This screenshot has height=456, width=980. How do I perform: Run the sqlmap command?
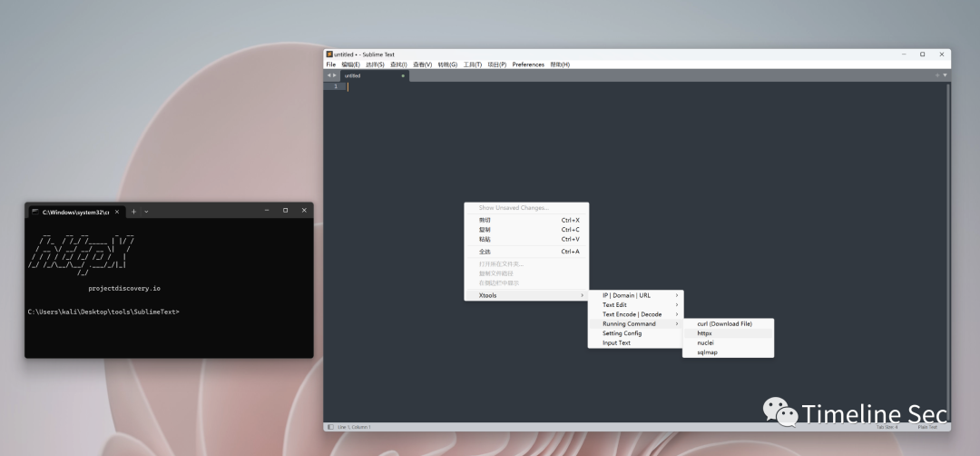coord(728,352)
